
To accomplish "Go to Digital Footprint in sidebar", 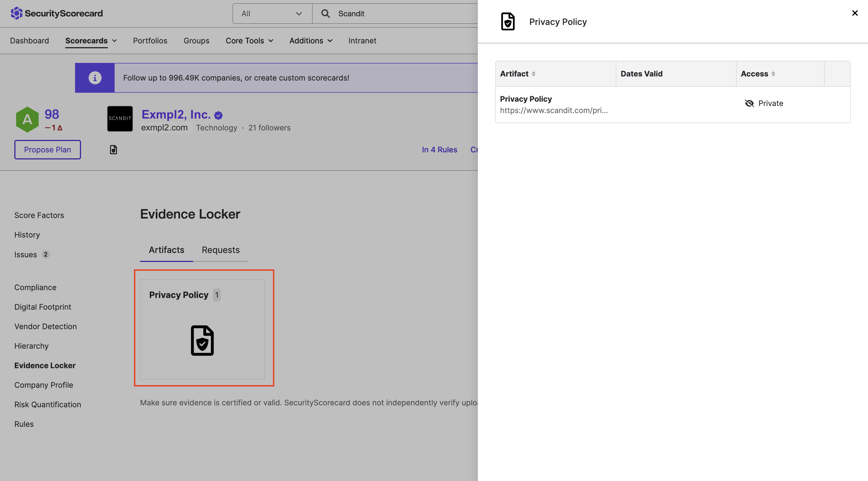I will (43, 307).
